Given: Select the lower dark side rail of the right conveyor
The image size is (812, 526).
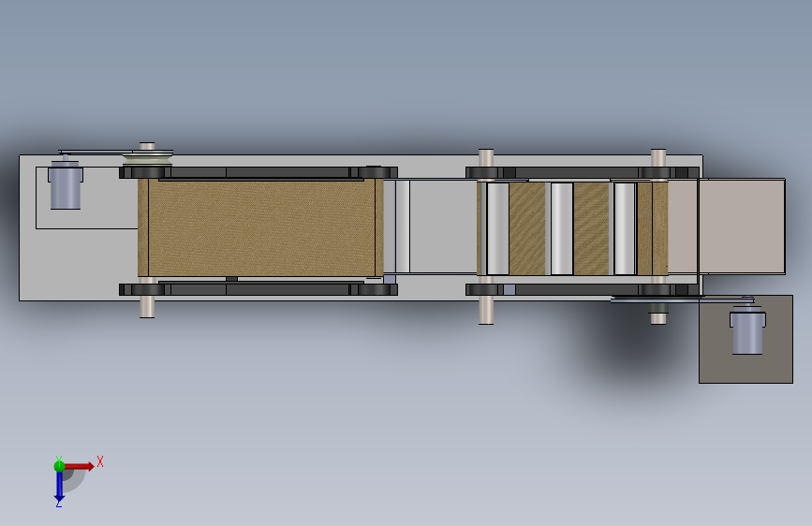Looking at the screenshot, I should [x=583, y=290].
